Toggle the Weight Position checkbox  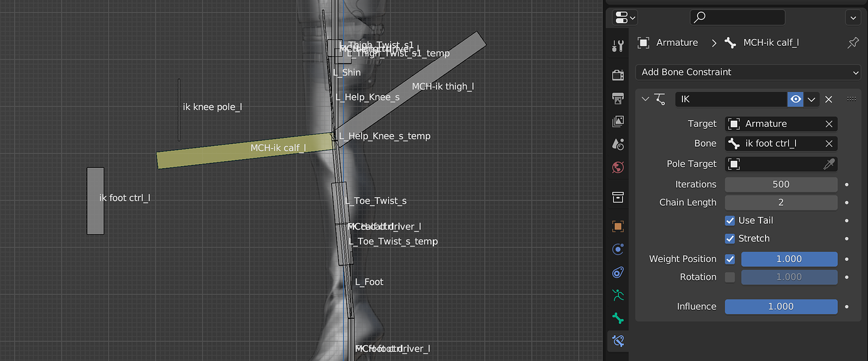coord(730,259)
